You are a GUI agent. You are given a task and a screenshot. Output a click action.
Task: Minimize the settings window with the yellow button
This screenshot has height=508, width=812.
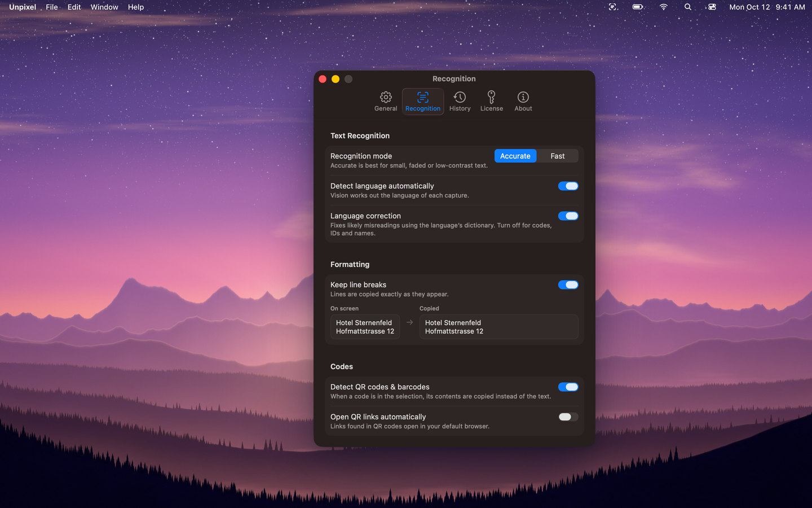pyautogui.click(x=336, y=79)
